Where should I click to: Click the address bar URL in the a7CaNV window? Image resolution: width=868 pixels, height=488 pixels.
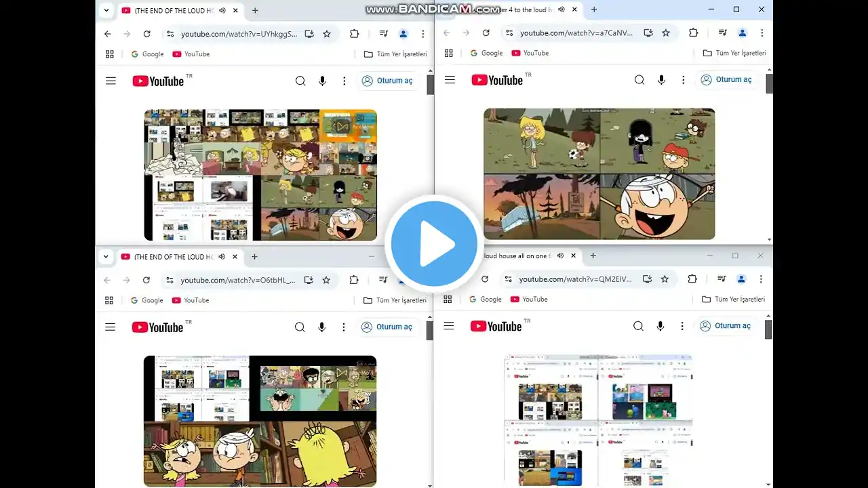pyautogui.click(x=576, y=33)
